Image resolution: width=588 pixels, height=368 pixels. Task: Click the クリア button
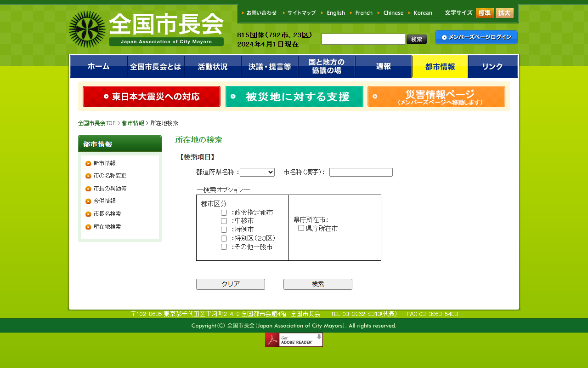[x=231, y=284]
